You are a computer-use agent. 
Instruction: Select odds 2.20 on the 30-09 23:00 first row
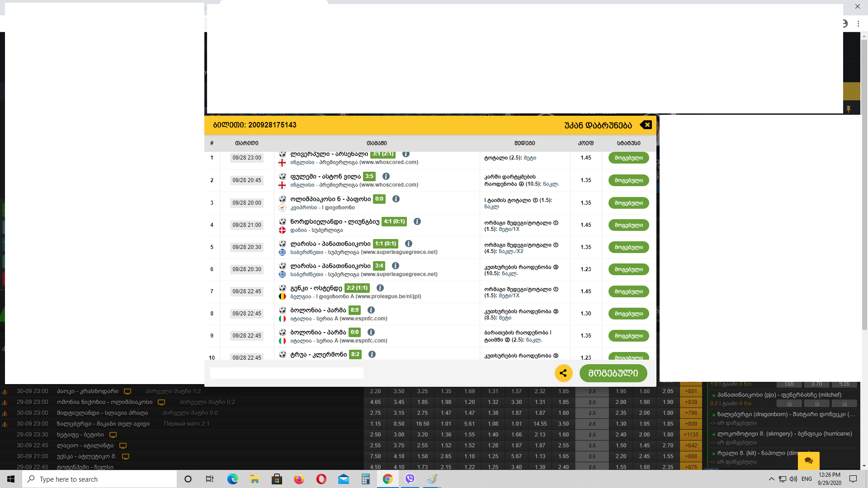pyautogui.click(x=375, y=391)
